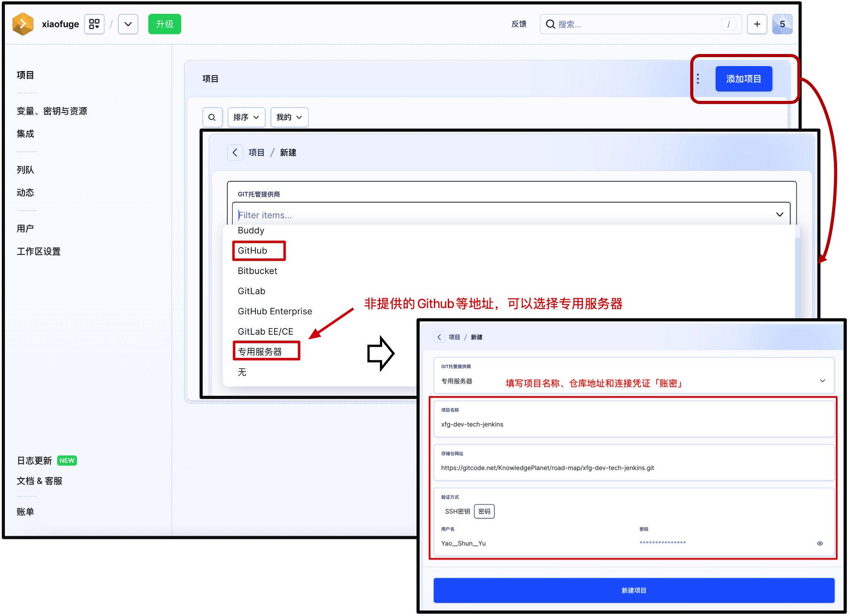Select 专用服务器 from provider list
Screen dimensions: 850x616
pos(260,352)
